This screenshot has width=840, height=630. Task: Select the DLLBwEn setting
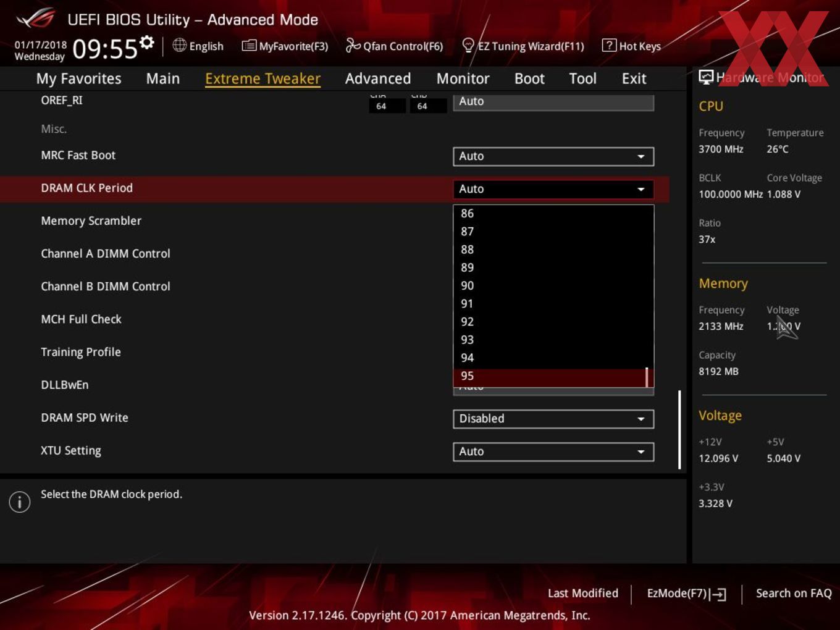point(65,385)
